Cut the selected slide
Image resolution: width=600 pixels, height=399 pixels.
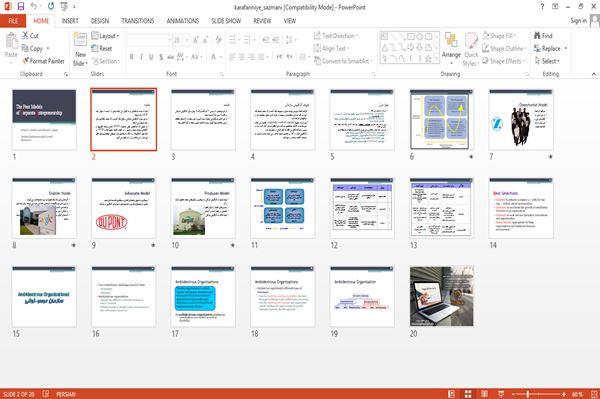(30, 36)
